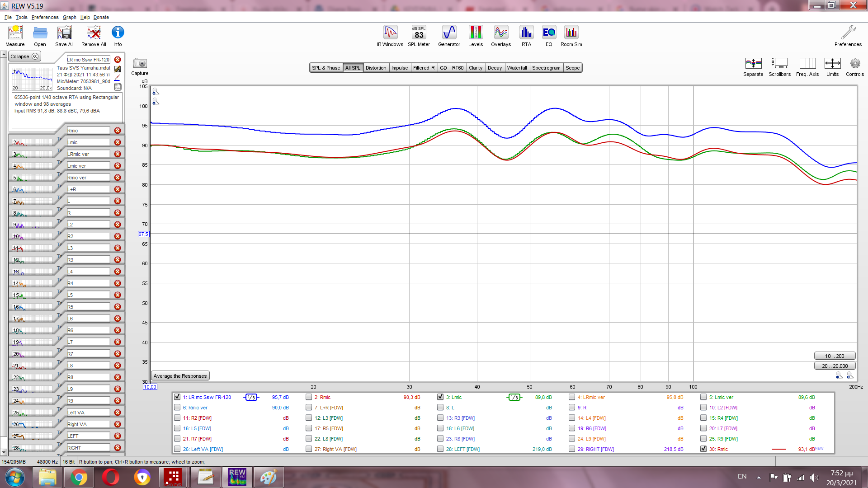Uncheck the 3: Lmic trace checkbox
This screenshot has width=868, height=488.
click(x=440, y=397)
